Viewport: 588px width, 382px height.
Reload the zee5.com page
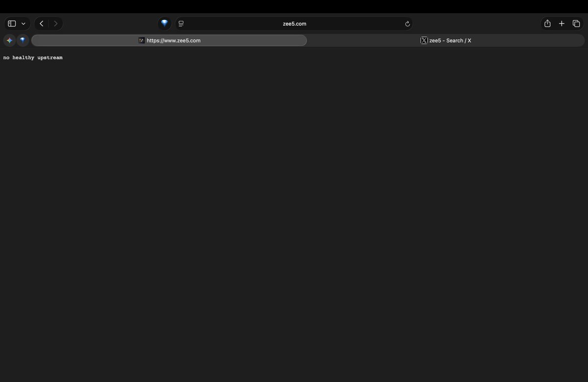[407, 24]
